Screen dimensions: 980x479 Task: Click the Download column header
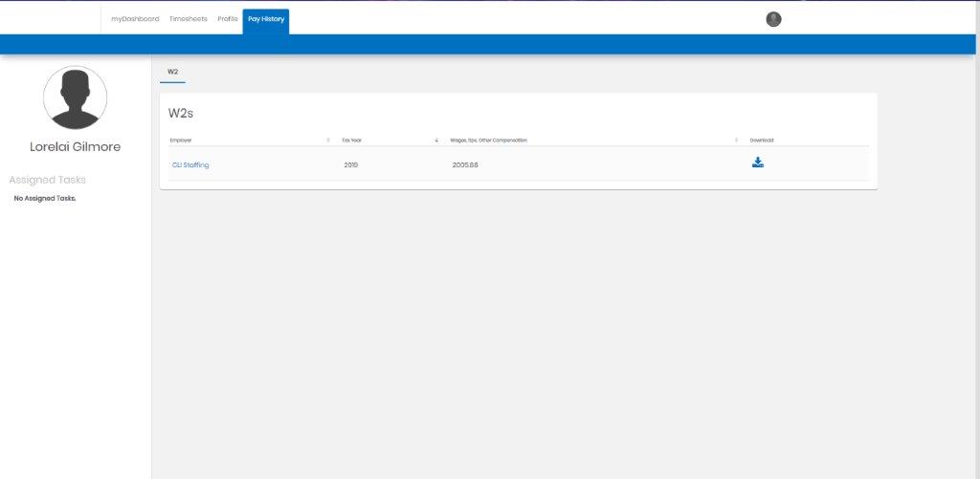point(761,141)
